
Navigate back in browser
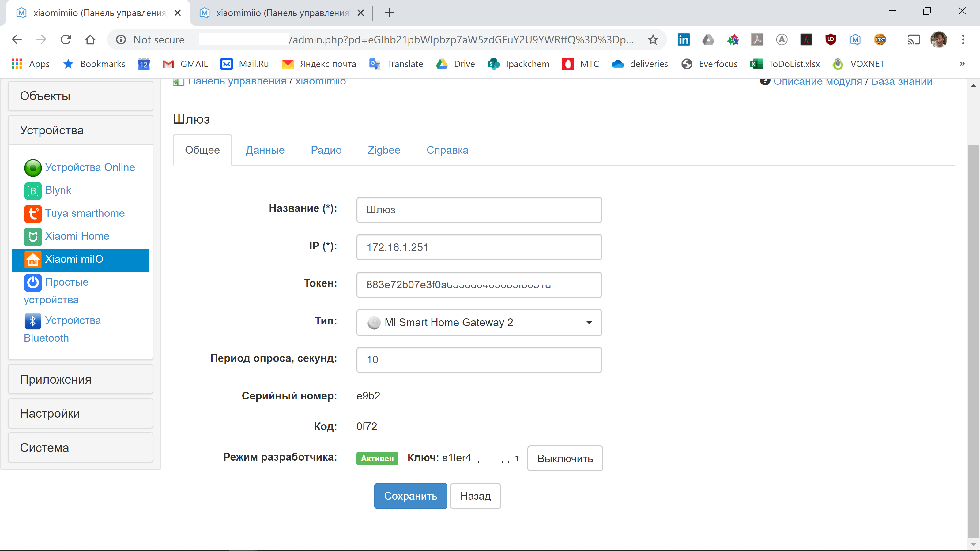click(x=17, y=39)
